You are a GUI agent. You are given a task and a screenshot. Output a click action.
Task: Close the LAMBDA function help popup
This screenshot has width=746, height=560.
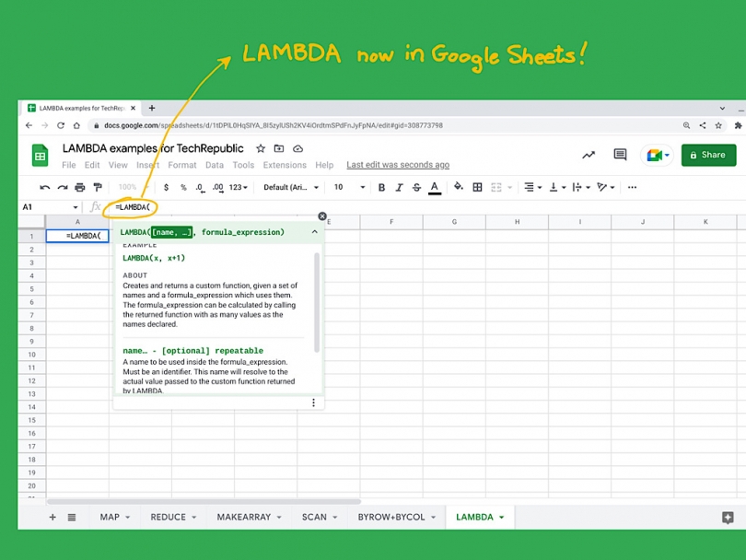click(x=321, y=216)
